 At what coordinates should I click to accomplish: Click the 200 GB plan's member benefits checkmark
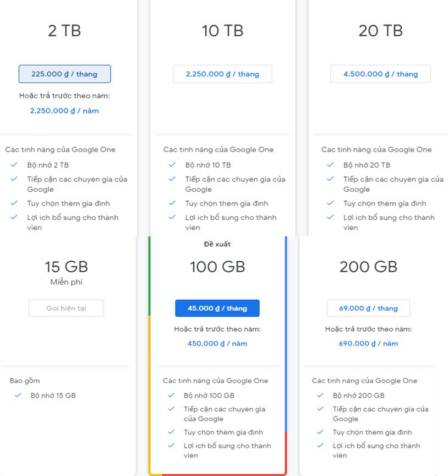pyautogui.click(x=320, y=446)
